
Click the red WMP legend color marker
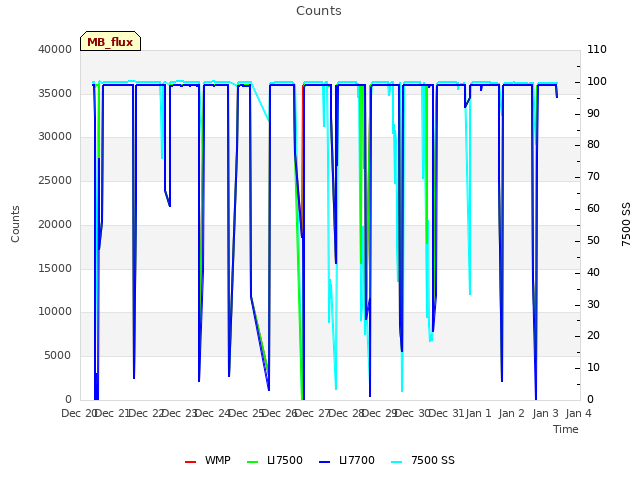point(191,462)
